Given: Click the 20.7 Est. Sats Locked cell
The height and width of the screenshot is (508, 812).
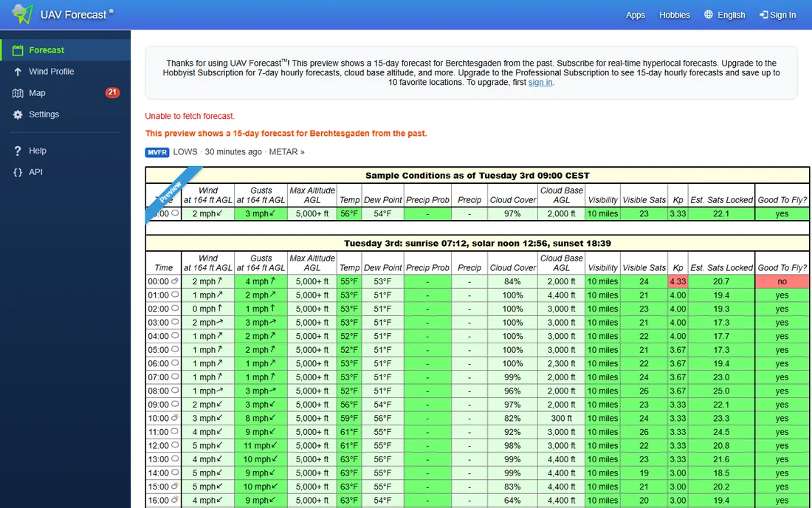Looking at the screenshot, I should pyautogui.click(x=721, y=282).
